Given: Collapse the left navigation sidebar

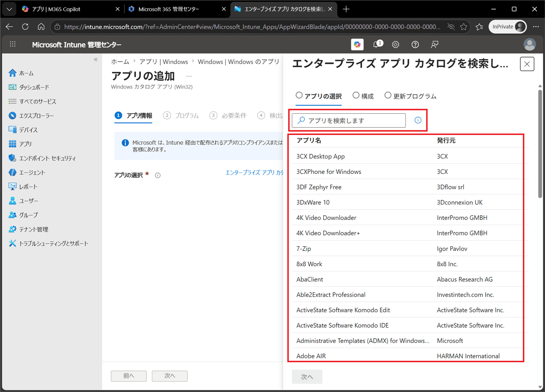Looking at the screenshot, I should point(96,60).
